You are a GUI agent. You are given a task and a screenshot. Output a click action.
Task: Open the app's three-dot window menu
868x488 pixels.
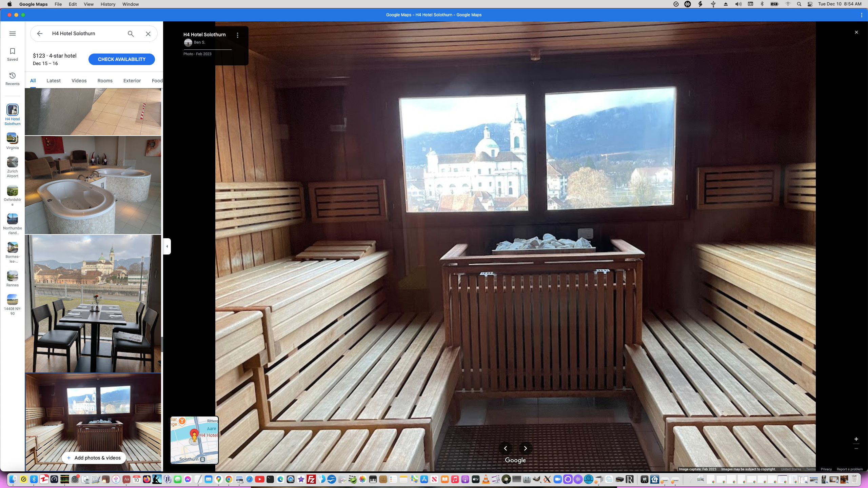pos(862,15)
